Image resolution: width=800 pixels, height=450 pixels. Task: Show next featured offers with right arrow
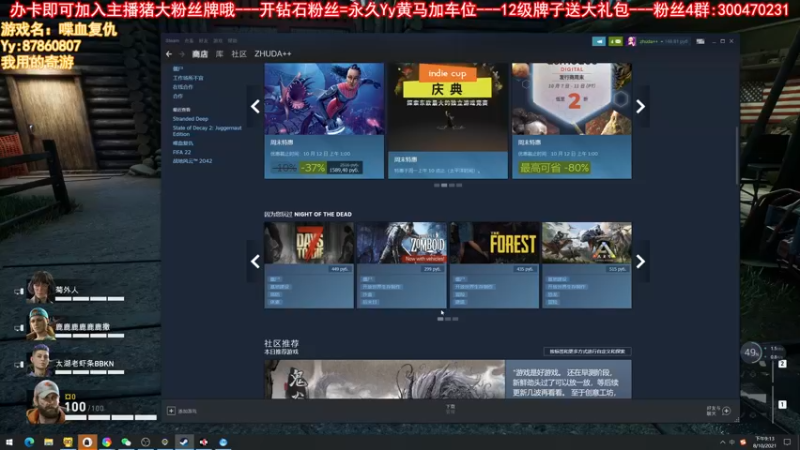coord(641,106)
